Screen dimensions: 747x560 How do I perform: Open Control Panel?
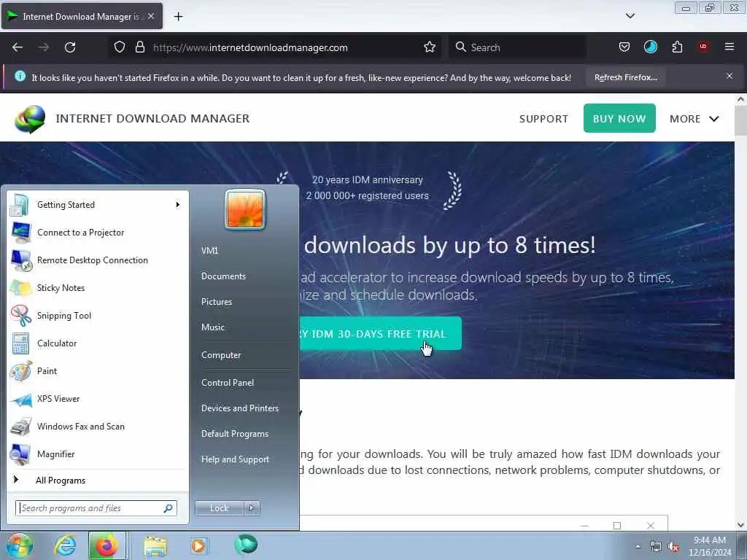click(x=228, y=382)
